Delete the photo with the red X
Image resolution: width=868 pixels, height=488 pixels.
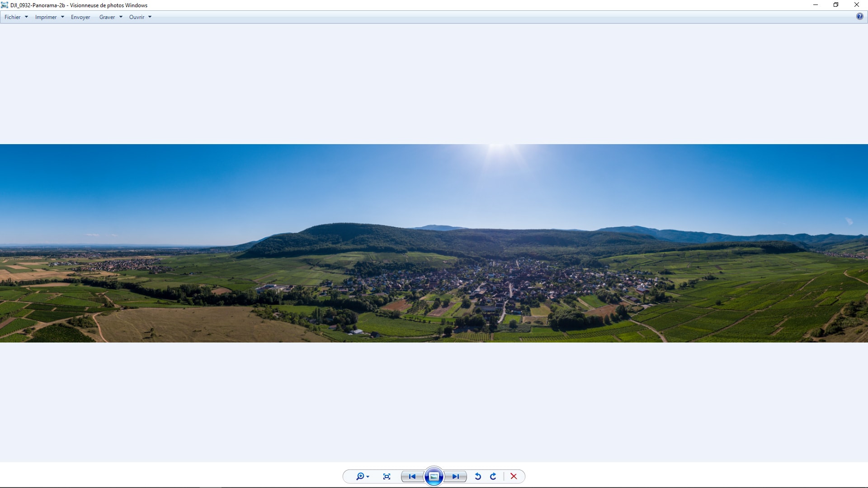(514, 476)
